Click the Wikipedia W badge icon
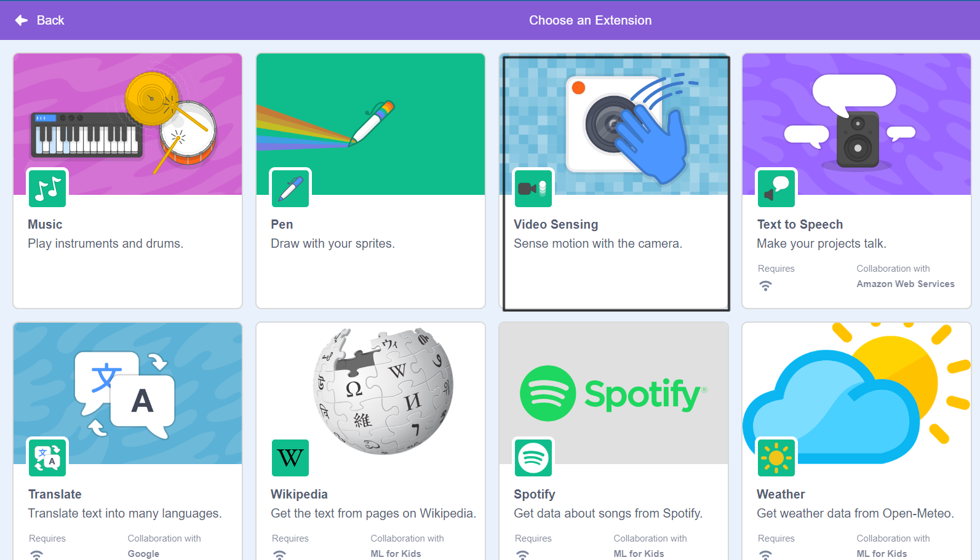The image size is (980, 560). point(290,458)
